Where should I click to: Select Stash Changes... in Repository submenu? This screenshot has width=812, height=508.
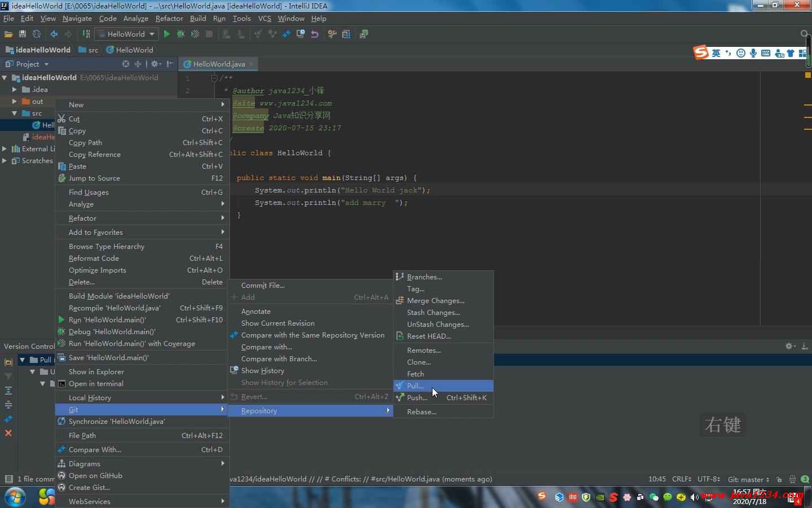point(443,313)
